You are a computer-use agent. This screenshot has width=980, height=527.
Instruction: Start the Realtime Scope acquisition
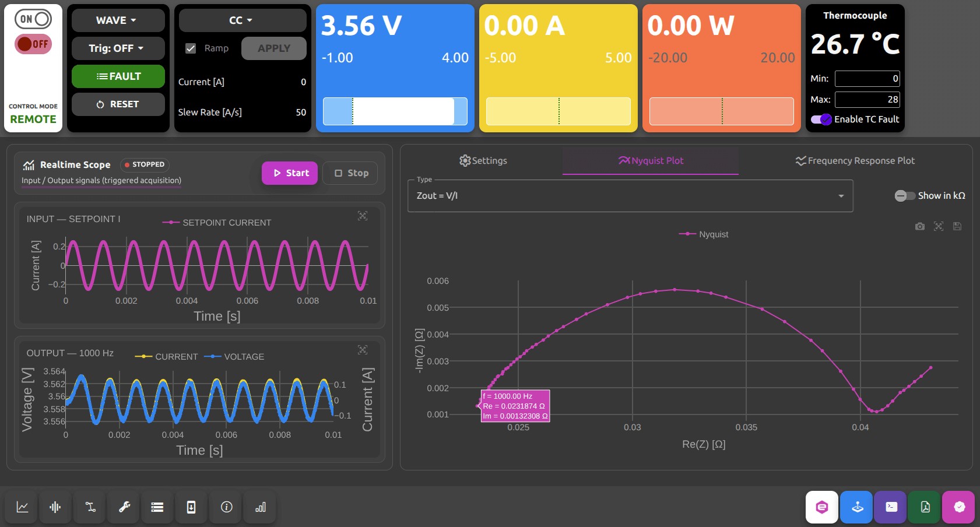pyautogui.click(x=289, y=173)
